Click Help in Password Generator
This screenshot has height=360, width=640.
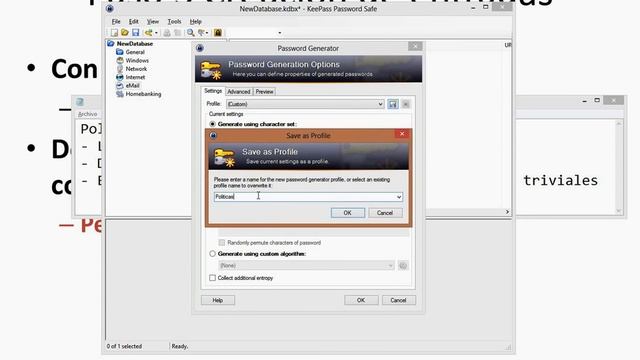(x=218, y=300)
